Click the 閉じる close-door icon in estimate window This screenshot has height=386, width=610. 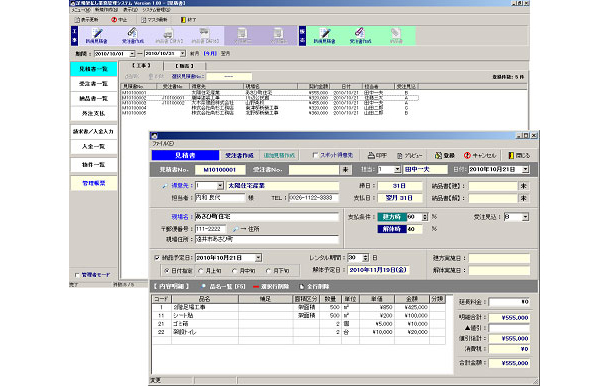(511, 155)
